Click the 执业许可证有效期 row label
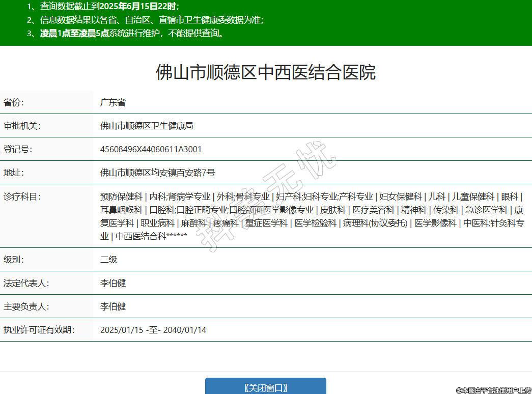Viewport: 532px width, 394px height. click(x=39, y=330)
